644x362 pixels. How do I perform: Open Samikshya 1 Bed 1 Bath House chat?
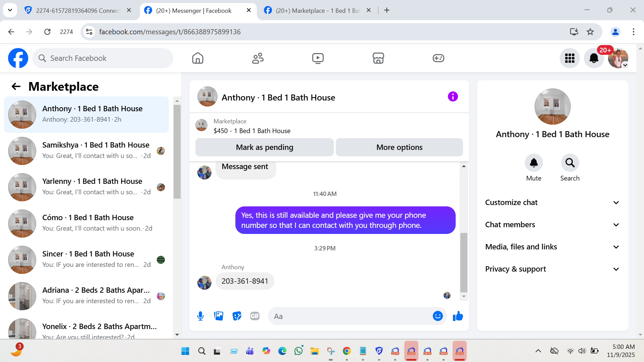tap(87, 151)
